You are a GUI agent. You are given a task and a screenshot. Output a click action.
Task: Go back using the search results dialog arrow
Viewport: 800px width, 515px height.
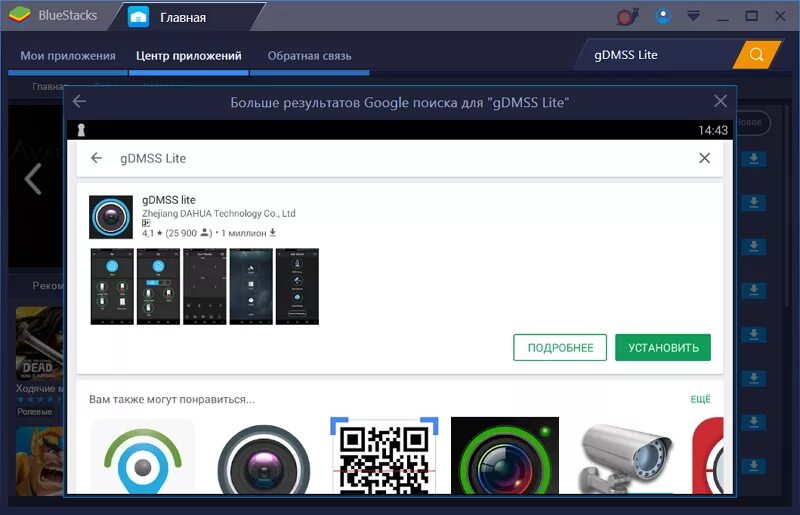[80, 102]
